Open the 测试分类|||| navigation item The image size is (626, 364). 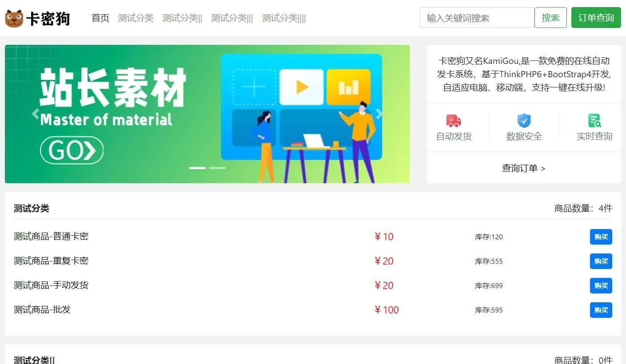[284, 18]
